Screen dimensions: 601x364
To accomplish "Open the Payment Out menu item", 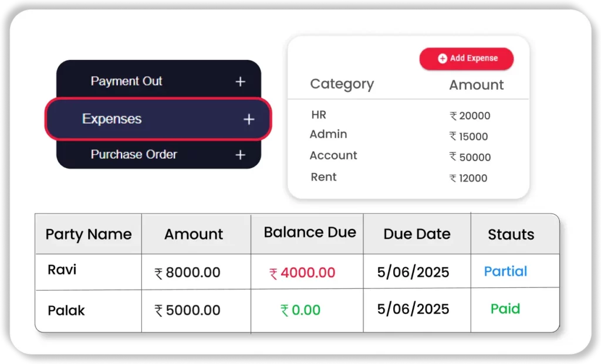I will (x=126, y=81).
